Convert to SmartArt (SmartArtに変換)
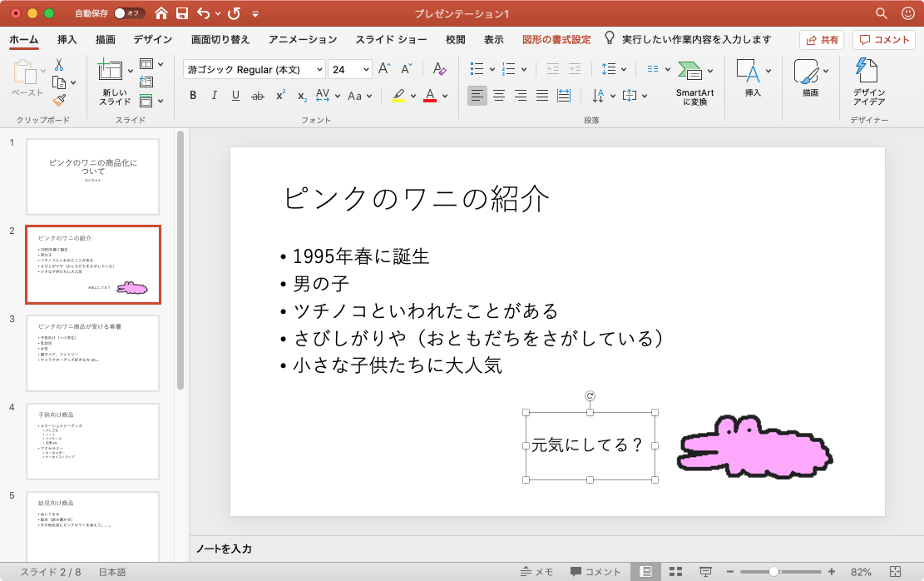924x581 pixels. 694,82
